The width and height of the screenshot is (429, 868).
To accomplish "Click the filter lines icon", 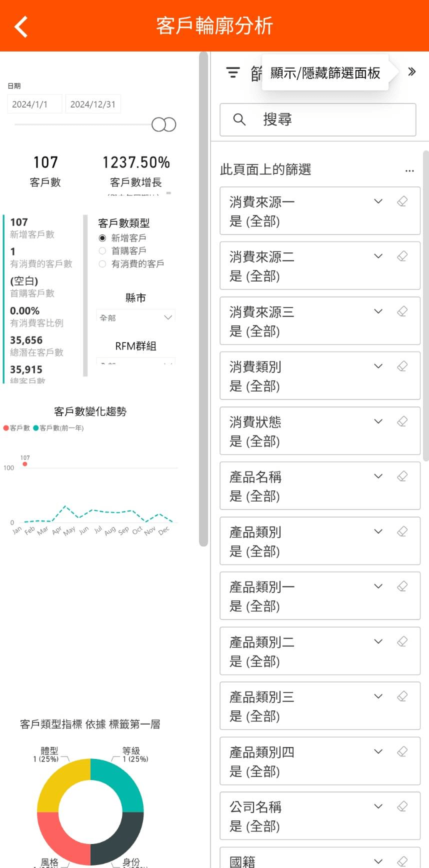I will coord(233,72).
